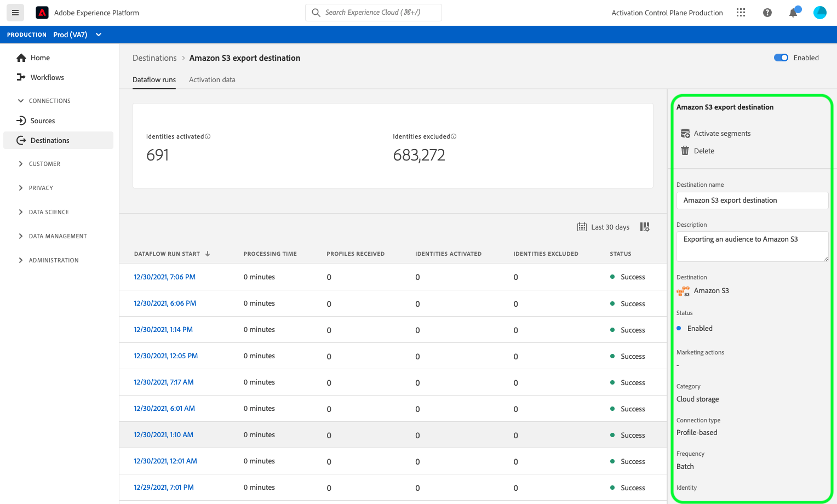Viewport: 837px width, 504px height.
Task: Open the Prod (VA7) sandbox dropdown
Action: pyautogui.click(x=77, y=35)
